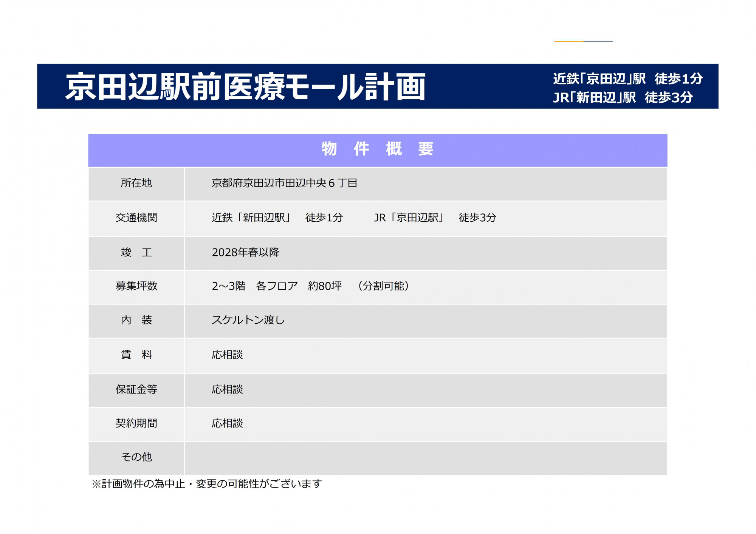
Task: Select the 物件概要 table header
Action: [377, 149]
